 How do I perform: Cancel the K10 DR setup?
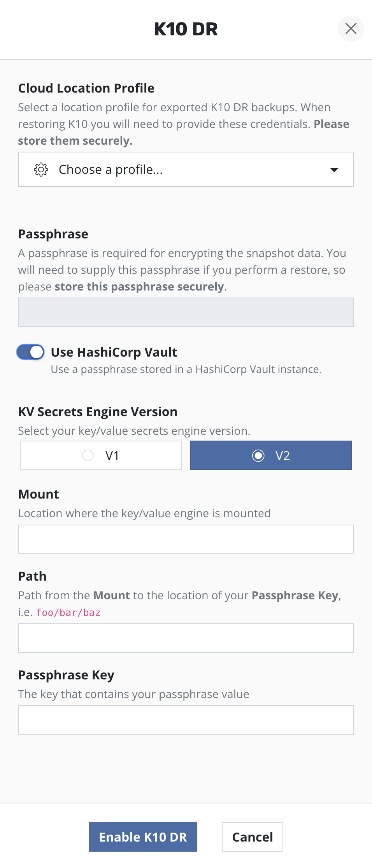252,837
